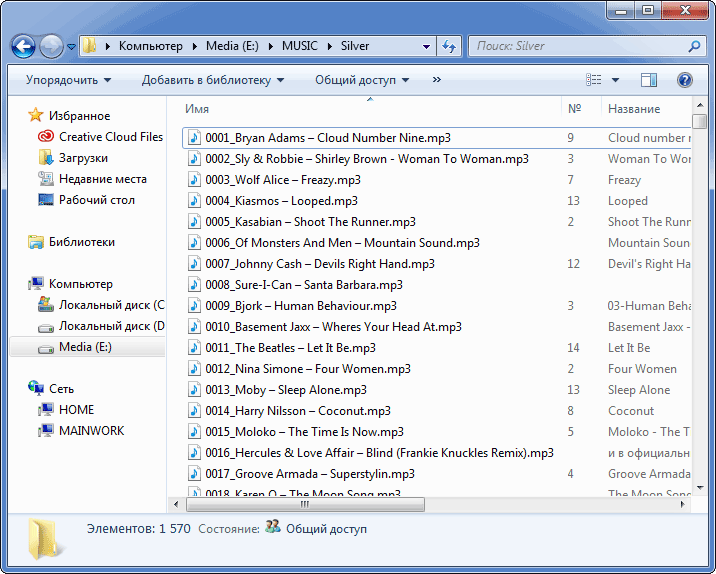Click the refresh button beside address bar

pos(450,46)
